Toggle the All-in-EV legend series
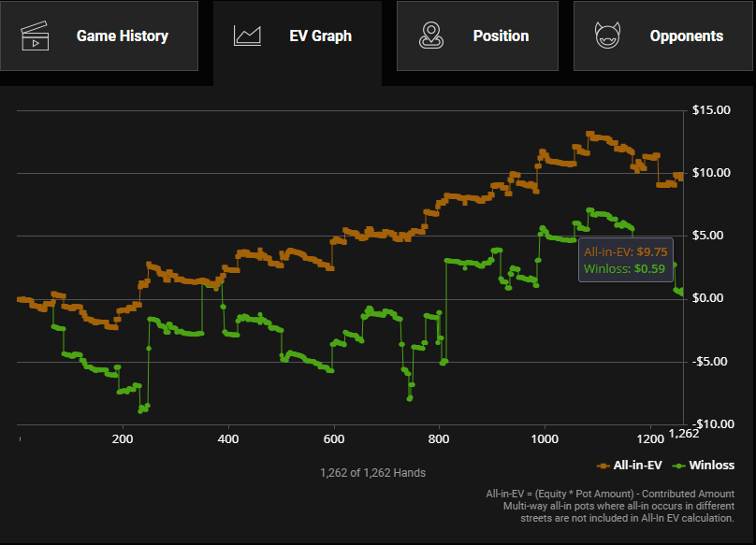 coord(629,466)
